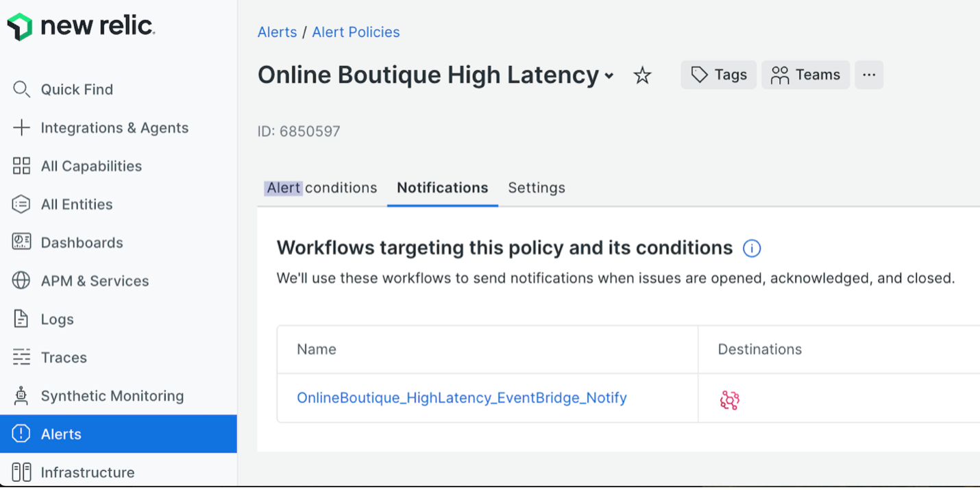This screenshot has width=980, height=490.
Task: Switch to the Alert conditions tab
Action: [320, 187]
